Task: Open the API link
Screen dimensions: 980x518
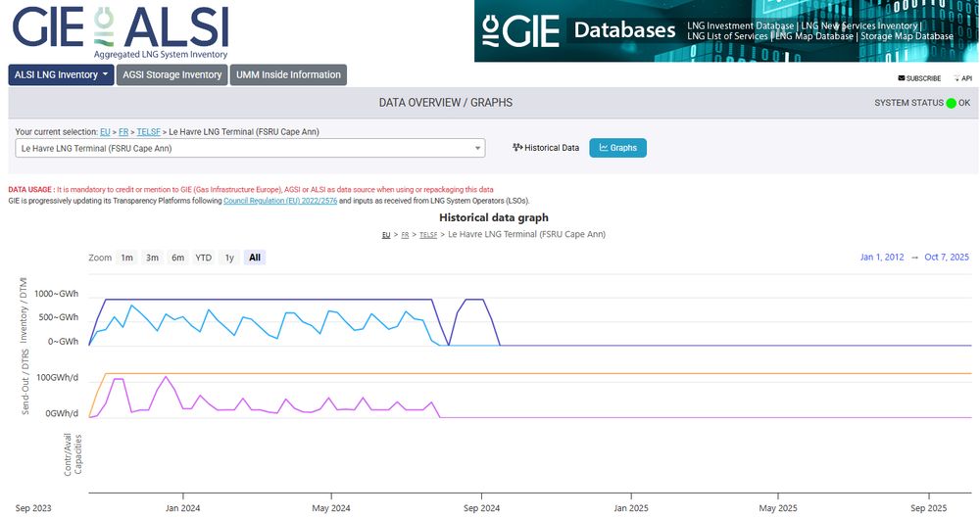Action: point(963,78)
